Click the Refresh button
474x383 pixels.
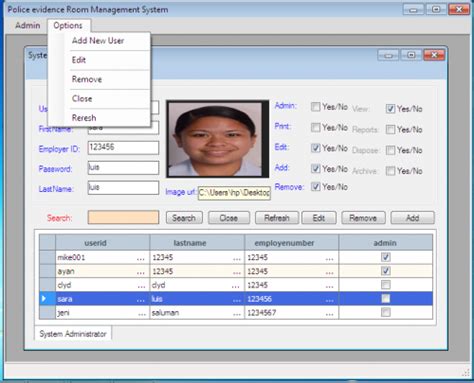pyautogui.click(x=277, y=218)
